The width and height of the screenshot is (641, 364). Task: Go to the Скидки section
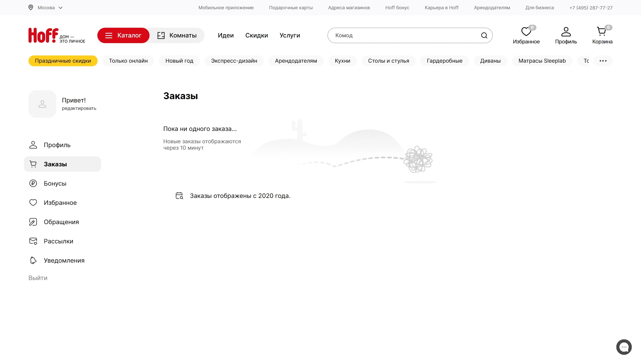256,35
